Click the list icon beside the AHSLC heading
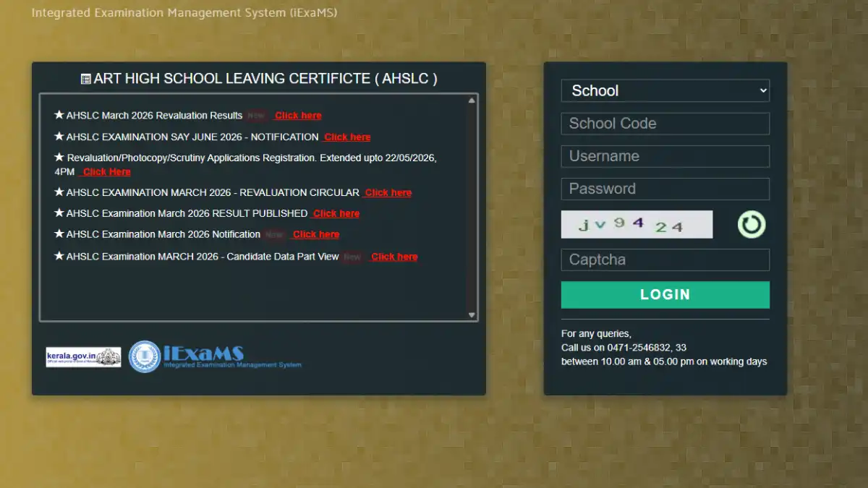The height and width of the screenshot is (488, 868). (x=86, y=80)
